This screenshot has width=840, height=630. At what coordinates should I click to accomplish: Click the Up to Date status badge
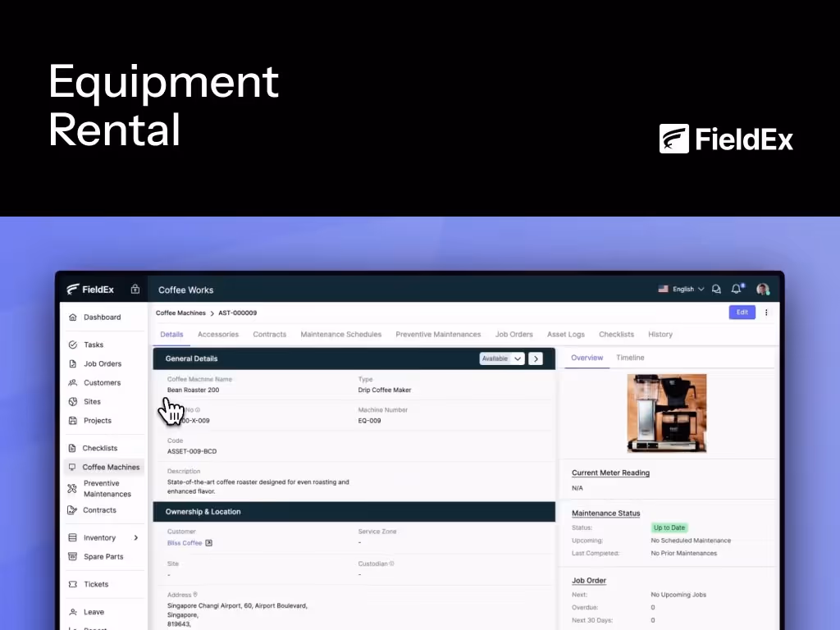click(669, 527)
